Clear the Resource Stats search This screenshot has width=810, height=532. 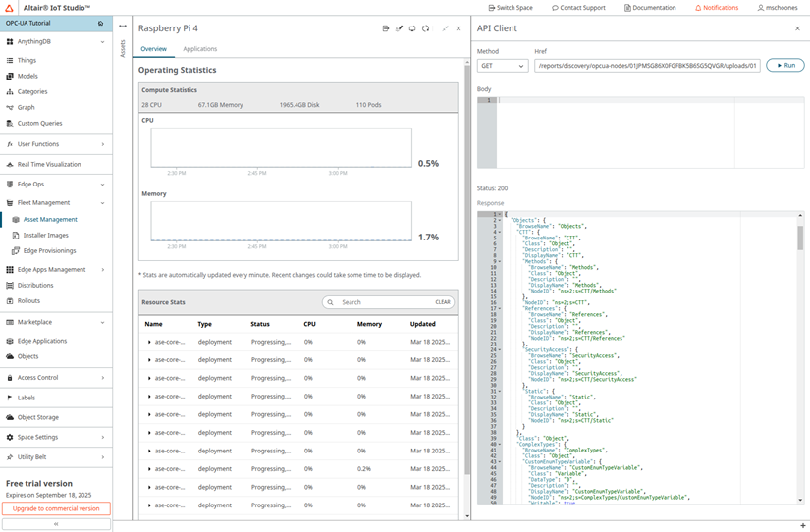point(443,302)
